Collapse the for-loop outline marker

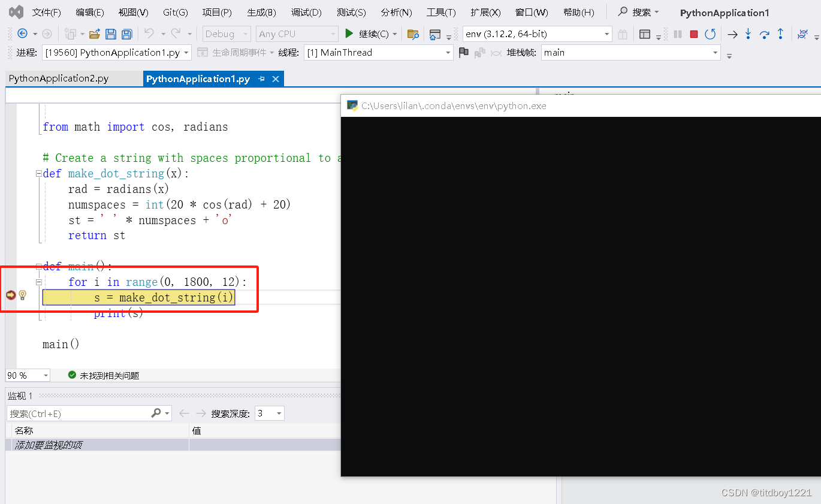click(38, 282)
